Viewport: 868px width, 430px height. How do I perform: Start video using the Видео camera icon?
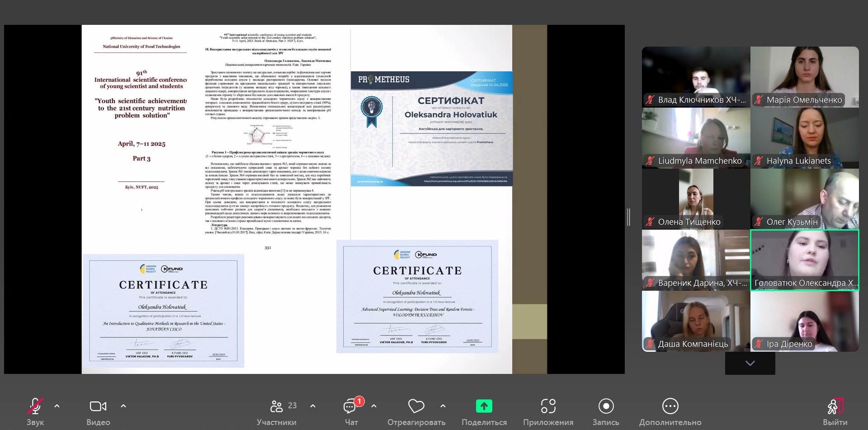point(98,406)
